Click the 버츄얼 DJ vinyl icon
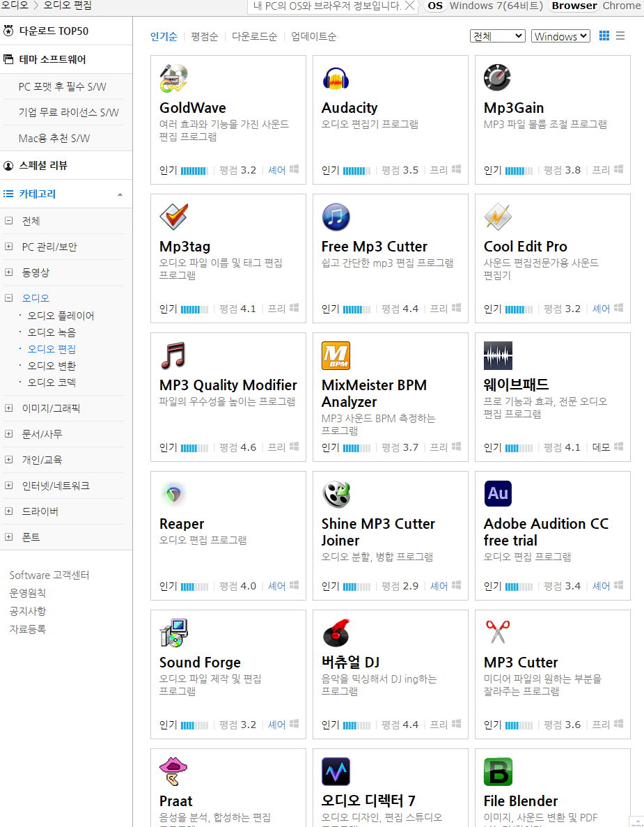644x827 pixels. pos(336,633)
